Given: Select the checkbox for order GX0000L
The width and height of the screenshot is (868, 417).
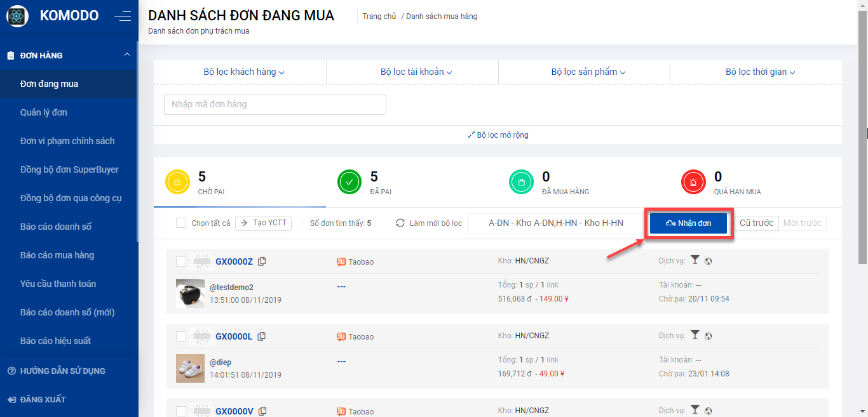Looking at the screenshot, I should point(181,336).
